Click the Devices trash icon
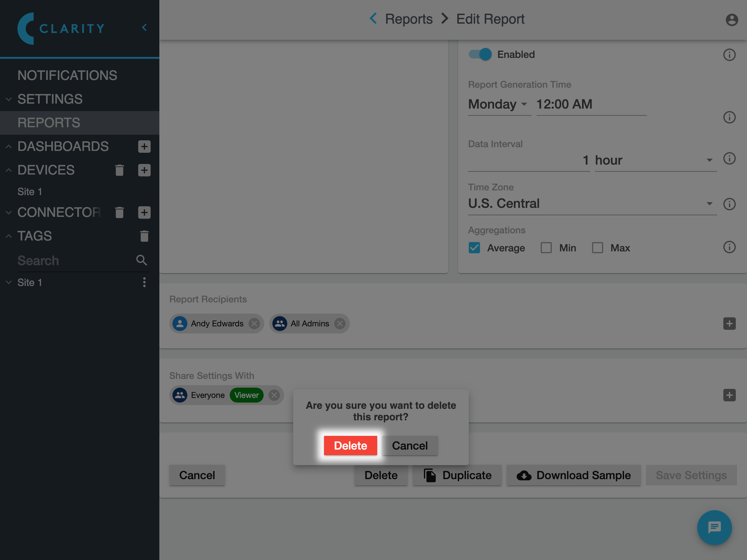747x560 pixels. click(x=119, y=170)
